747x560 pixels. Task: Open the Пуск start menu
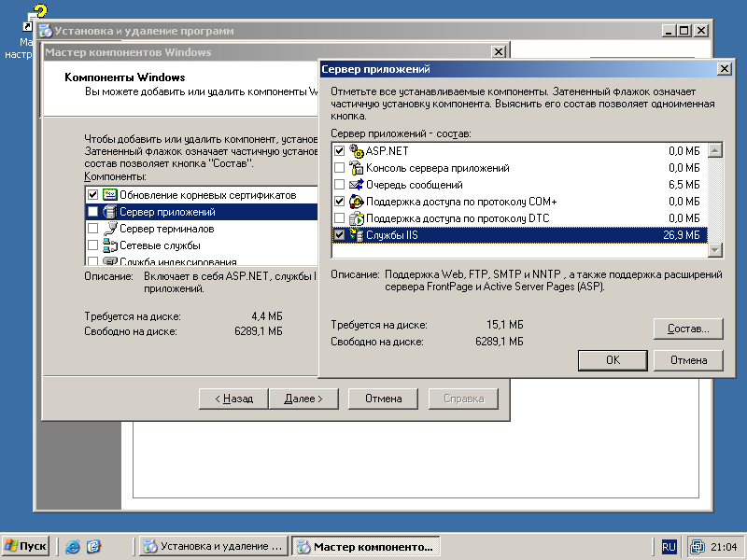[x=26, y=546]
